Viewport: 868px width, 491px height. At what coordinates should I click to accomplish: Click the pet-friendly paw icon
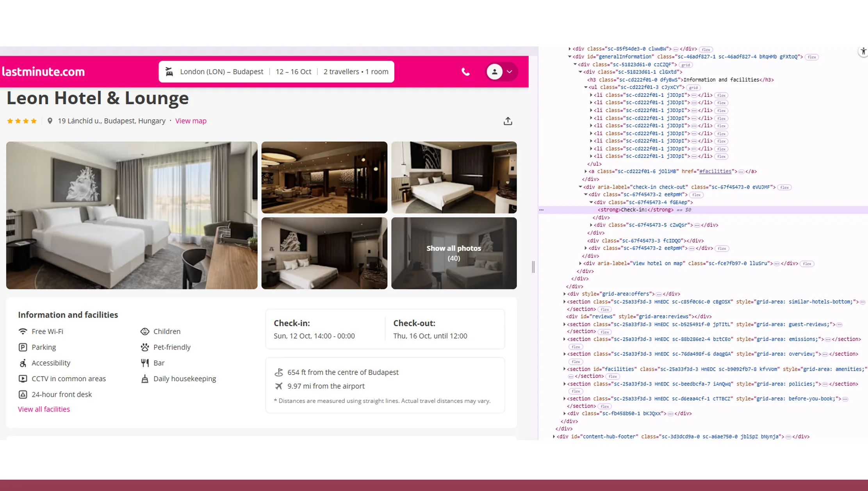tap(145, 347)
